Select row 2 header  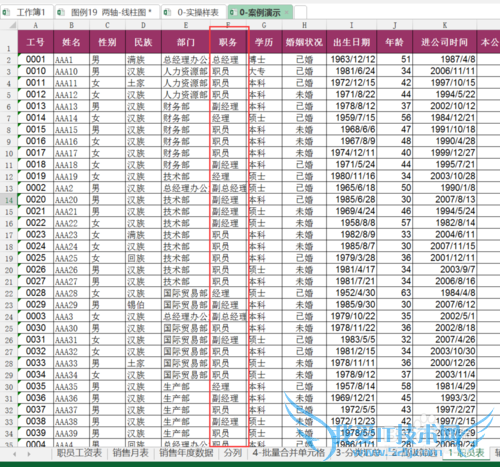point(9,60)
